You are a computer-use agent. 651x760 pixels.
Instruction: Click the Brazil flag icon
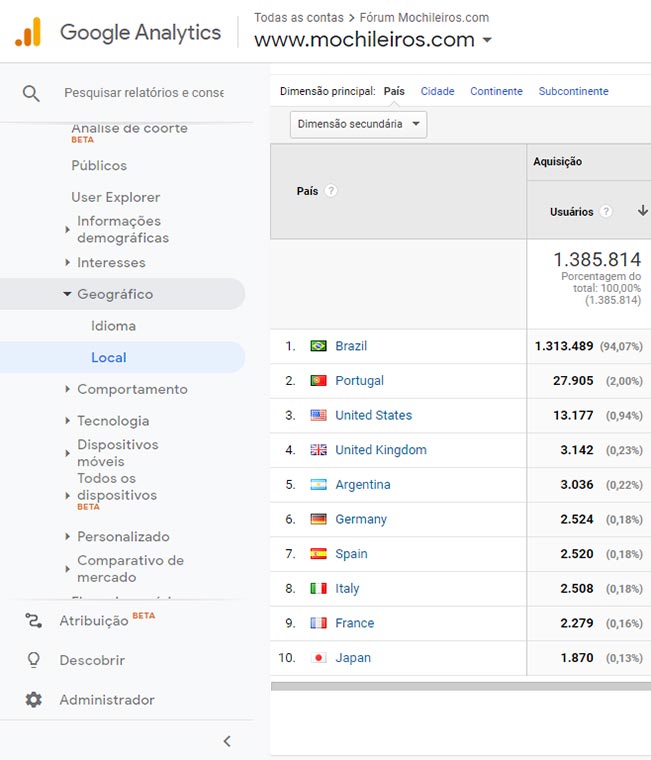tap(318, 346)
